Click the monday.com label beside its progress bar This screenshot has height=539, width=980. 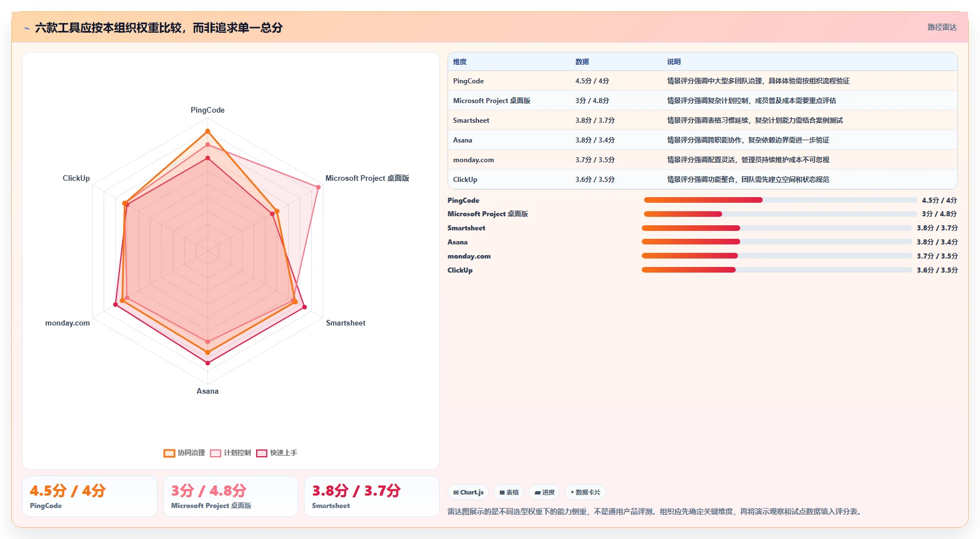pos(469,256)
